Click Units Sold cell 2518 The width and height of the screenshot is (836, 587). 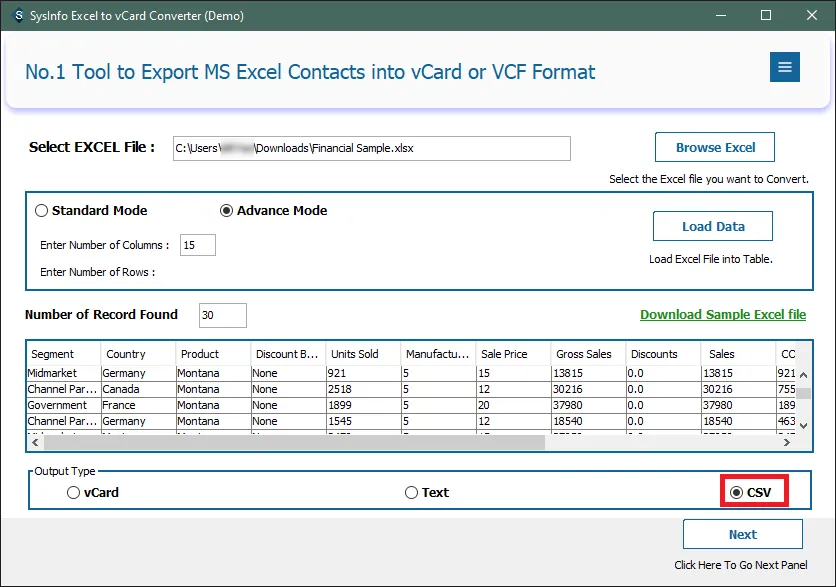[363, 389]
